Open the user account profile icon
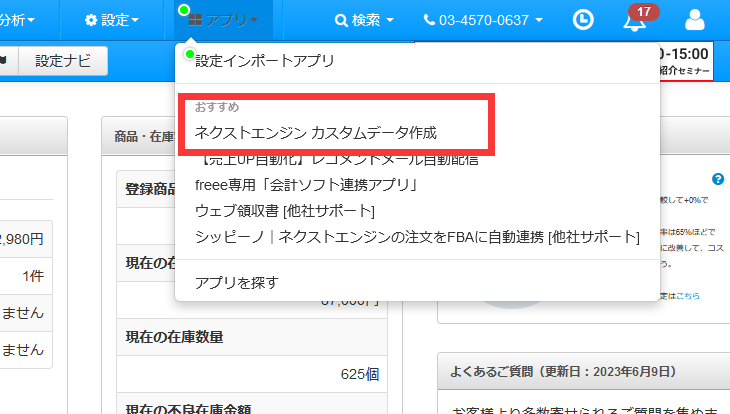Image resolution: width=730 pixels, height=414 pixels. (694, 20)
